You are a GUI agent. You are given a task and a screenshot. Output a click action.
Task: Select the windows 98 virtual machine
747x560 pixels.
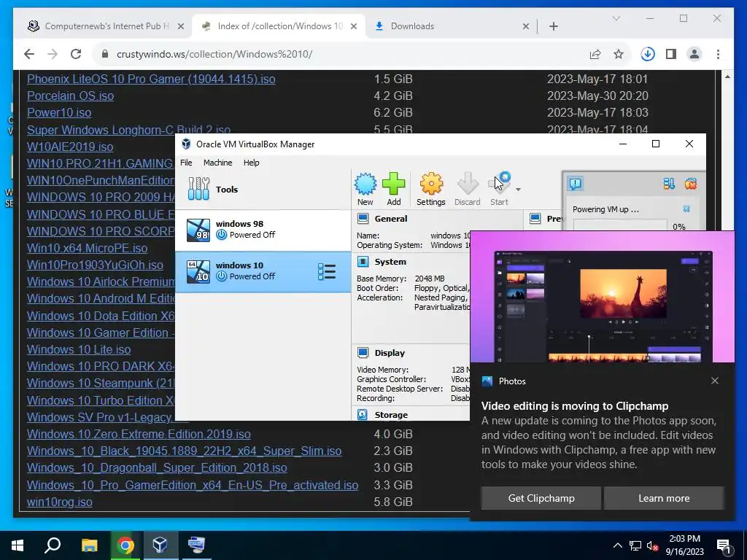(263, 230)
